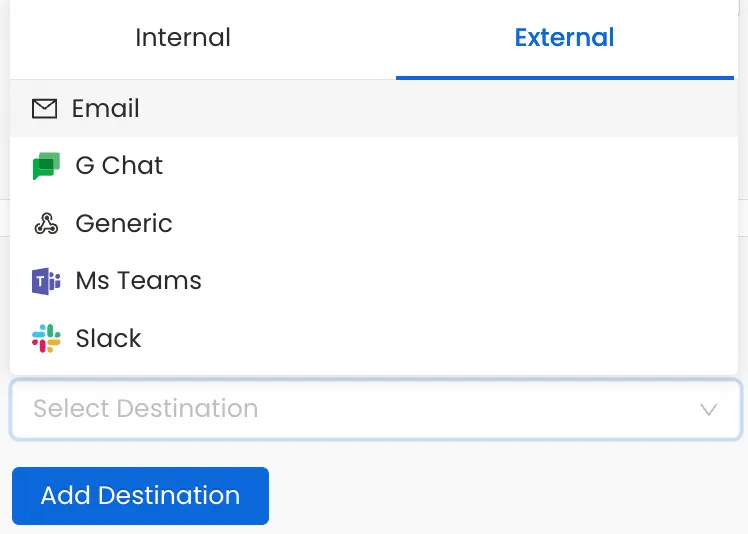Choose Slack from external destinations
Image resolution: width=748 pixels, height=534 pixels.
(108, 338)
